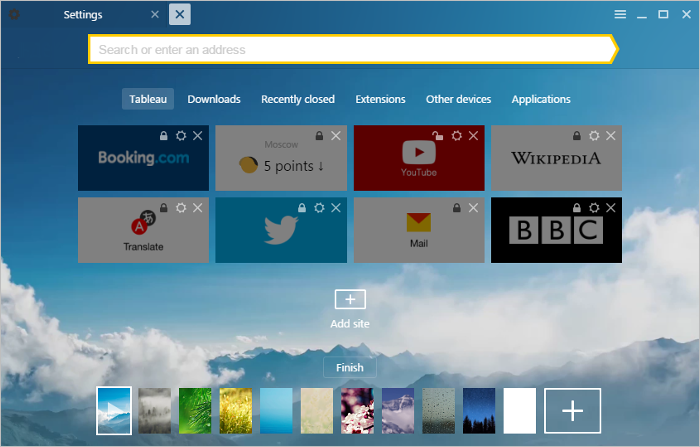Open the Other devices tab
The height and width of the screenshot is (447, 700).
tap(458, 99)
